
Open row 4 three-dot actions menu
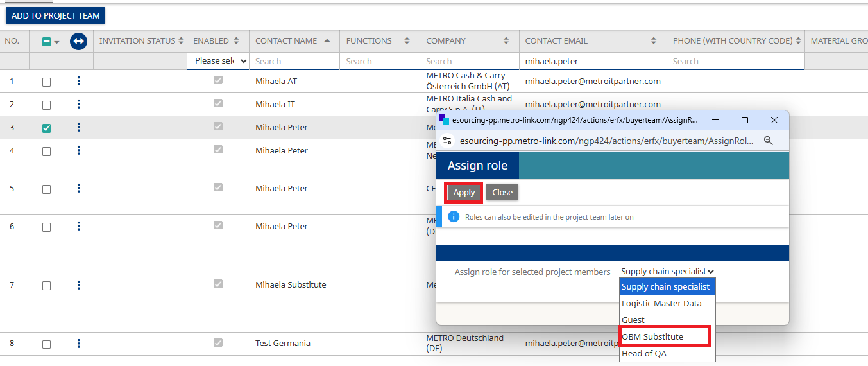coord(79,150)
